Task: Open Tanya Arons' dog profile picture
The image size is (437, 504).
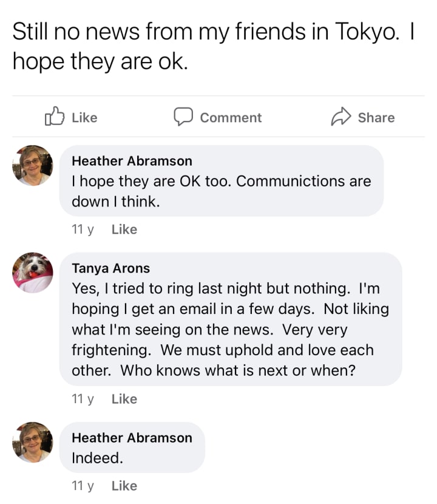Action: [x=33, y=273]
